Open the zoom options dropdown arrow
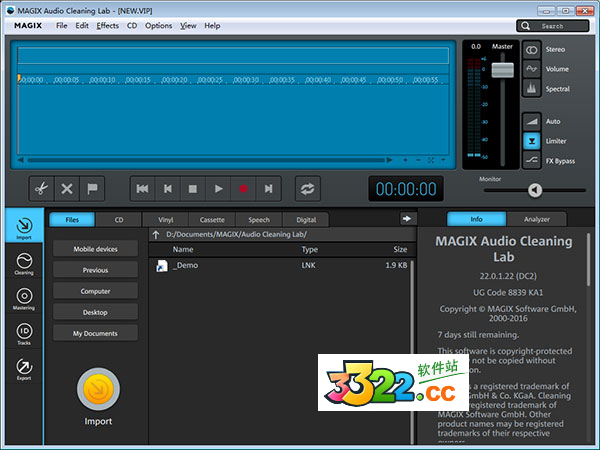This screenshot has height=450, width=600. tap(443, 160)
